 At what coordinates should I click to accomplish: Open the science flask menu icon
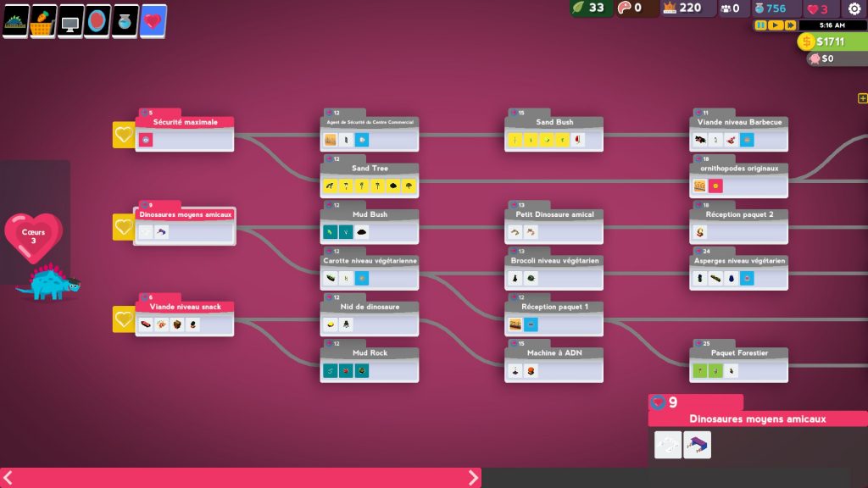[125, 21]
